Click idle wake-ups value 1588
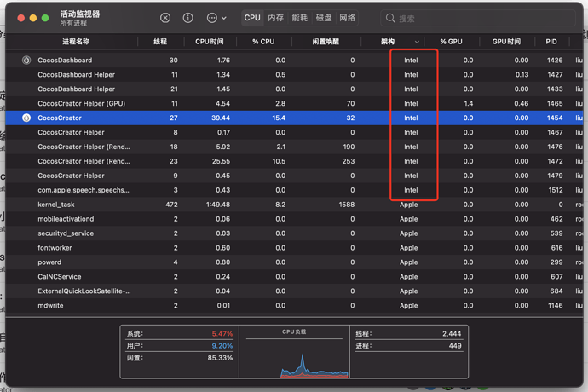The image size is (588, 392). click(347, 205)
